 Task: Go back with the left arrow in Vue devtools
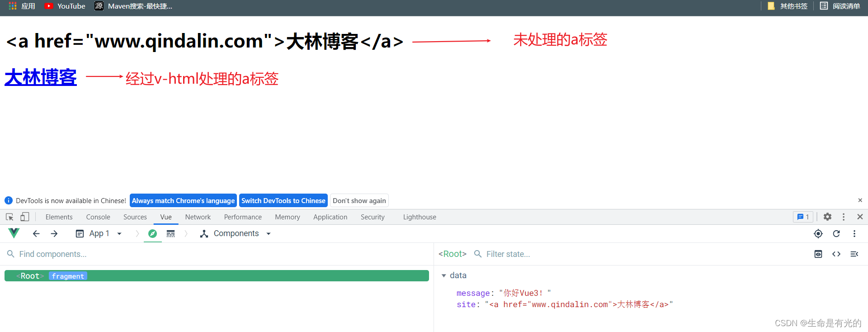[x=36, y=233]
